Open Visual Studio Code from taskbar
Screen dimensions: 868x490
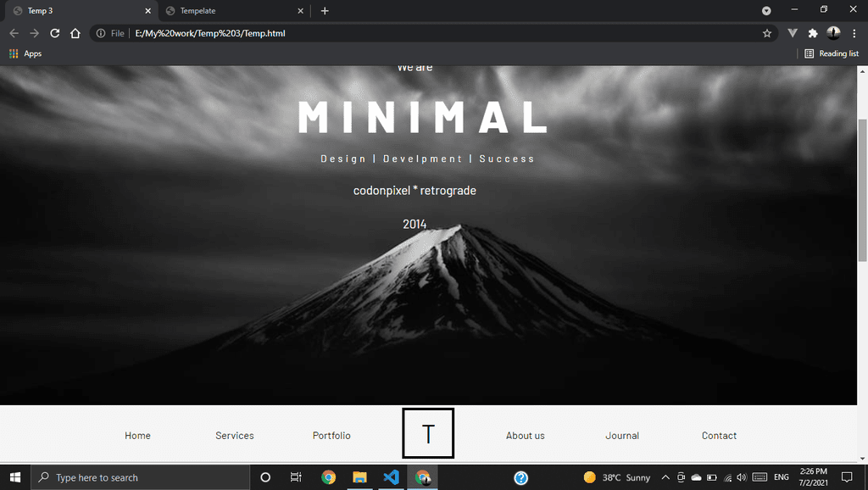[x=391, y=477]
